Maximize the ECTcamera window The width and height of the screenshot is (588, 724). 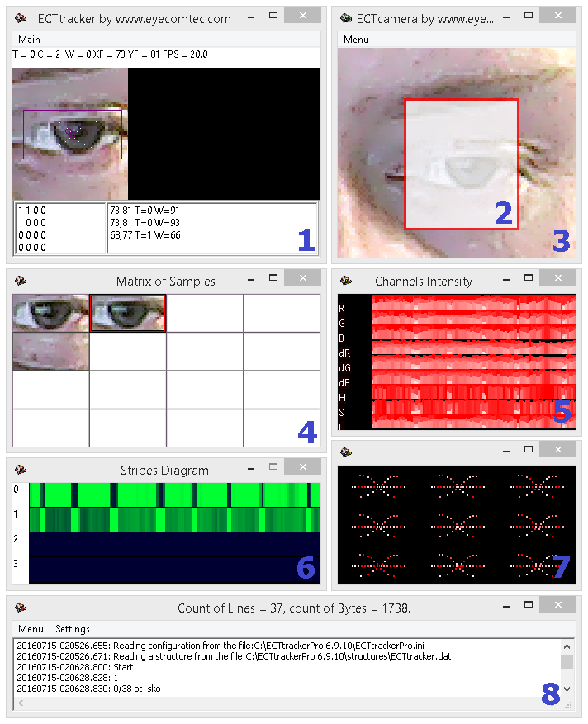click(529, 15)
